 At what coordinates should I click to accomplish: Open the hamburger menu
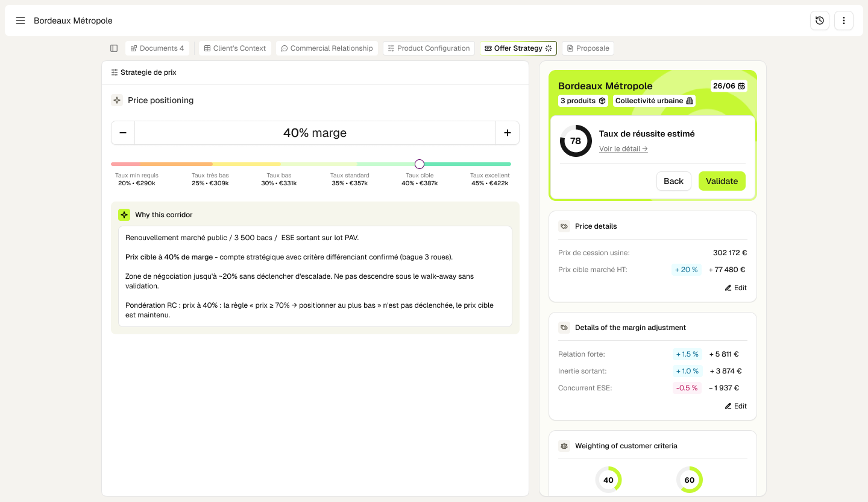click(x=20, y=21)
